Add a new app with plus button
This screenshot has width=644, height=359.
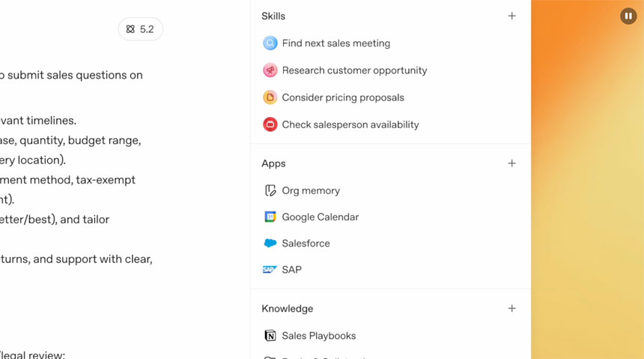(x=511, y=163)
